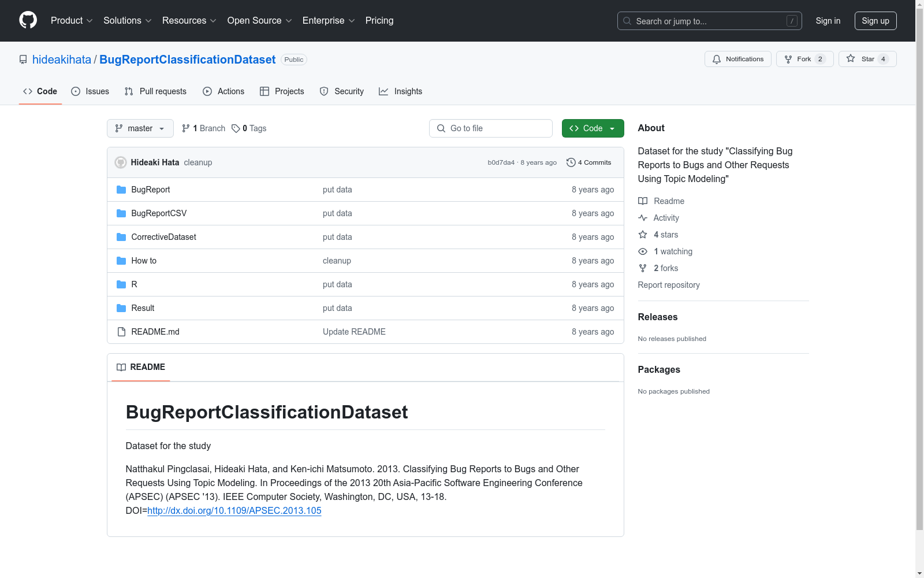Image resolution: width=924 pixels, height=578 pixels.
Task: Click the Packages heading link
Action: point(659,369)
